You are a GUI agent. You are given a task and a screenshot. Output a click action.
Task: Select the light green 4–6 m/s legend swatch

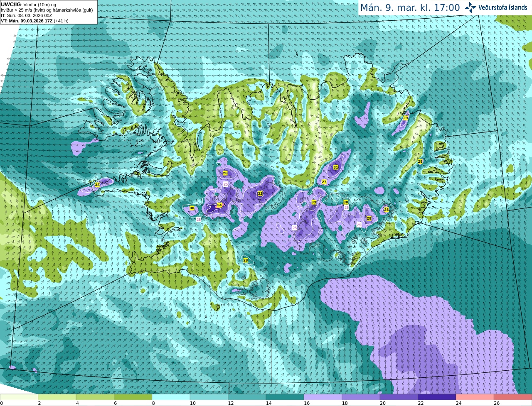click(x=95, y=397)
